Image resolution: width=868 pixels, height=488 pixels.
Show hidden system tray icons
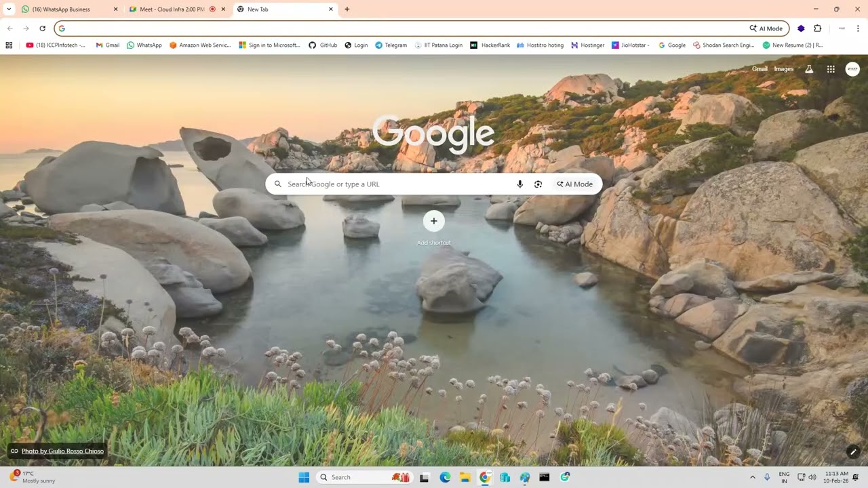(x=752, y=477)
